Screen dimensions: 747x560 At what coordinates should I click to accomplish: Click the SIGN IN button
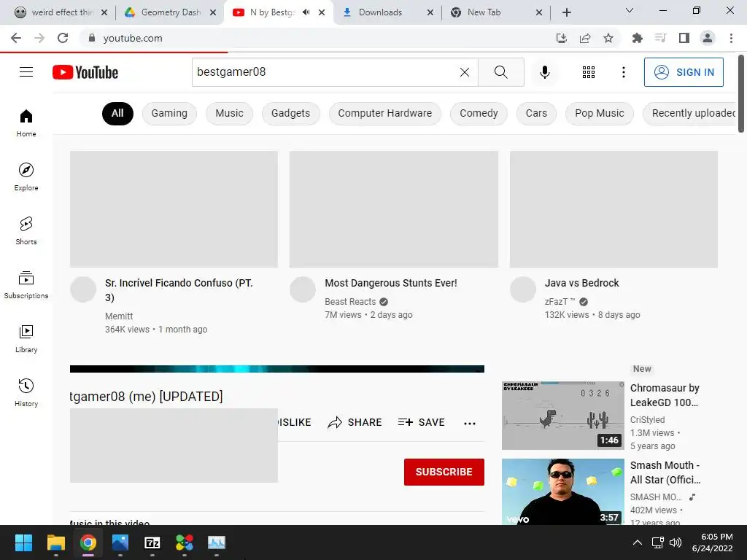click(684, 72)
